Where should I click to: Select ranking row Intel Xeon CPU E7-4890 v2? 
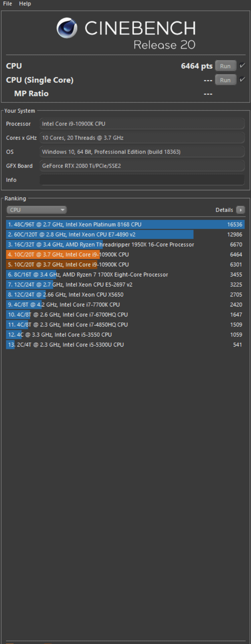[x=125, y=234]
